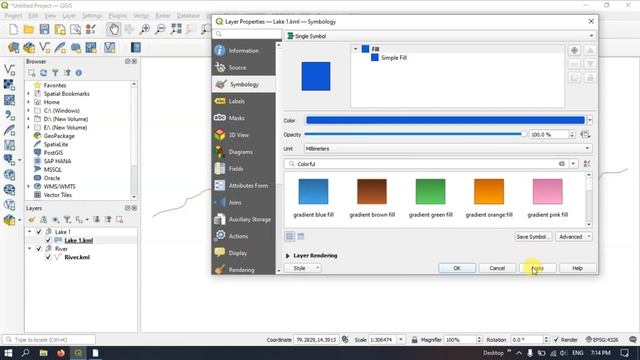640x360 pixels.
Task: Open the Edit menu
Action: click(33, 16)
